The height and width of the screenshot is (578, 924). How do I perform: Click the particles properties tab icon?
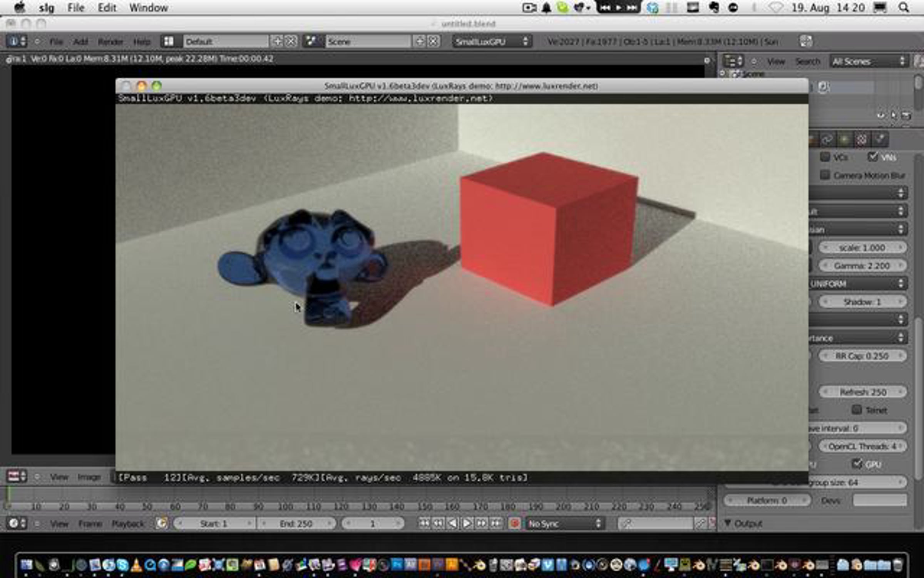coord(861,139)
